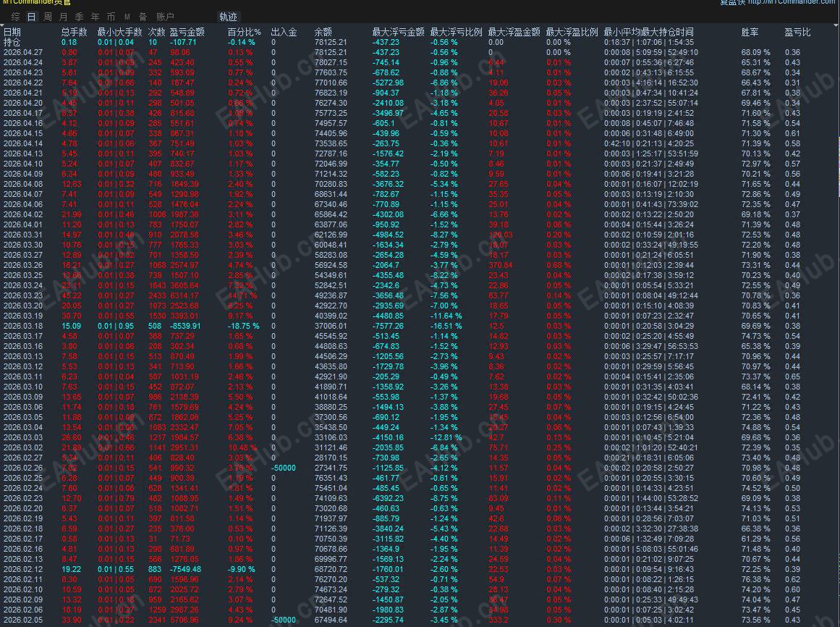The image size is (840, 627).
Task: Click the -12.81 % max floating loss cell
Action: click(x=446, y=437)
